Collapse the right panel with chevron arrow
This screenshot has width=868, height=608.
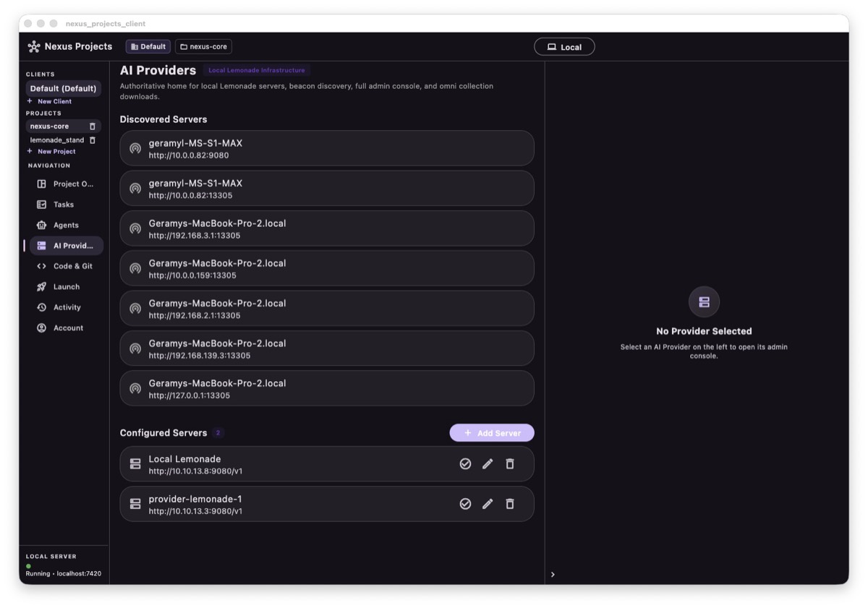(x=553, y=575)
